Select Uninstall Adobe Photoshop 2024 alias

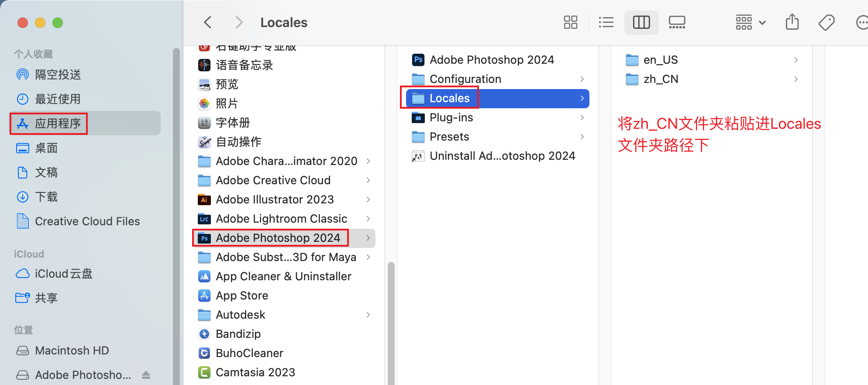tap(498, 156)
